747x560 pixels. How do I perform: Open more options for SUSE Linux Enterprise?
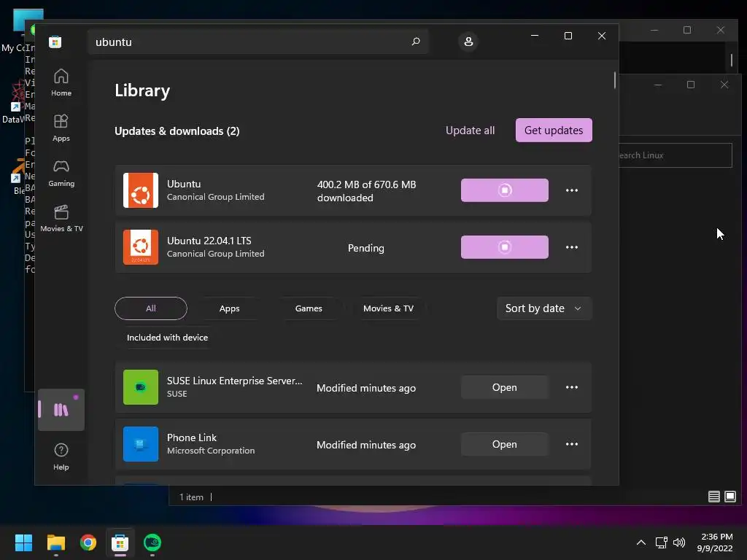(572, 387)
